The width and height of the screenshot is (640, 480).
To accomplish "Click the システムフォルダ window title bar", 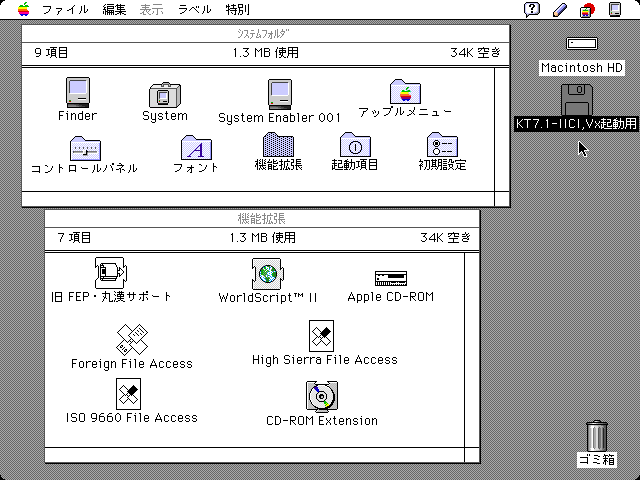I will click(265, 33).
